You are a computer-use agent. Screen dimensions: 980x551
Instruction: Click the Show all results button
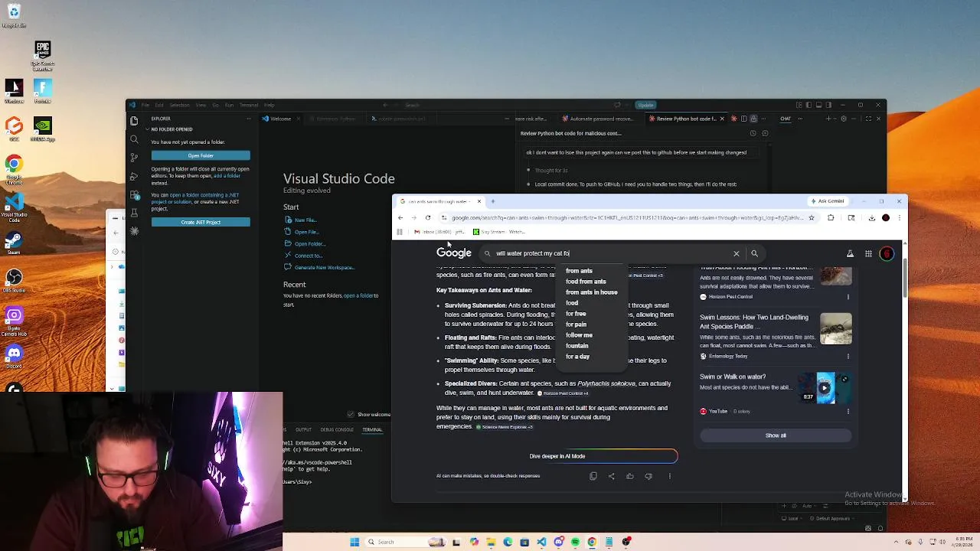click(x=776, y=435)
